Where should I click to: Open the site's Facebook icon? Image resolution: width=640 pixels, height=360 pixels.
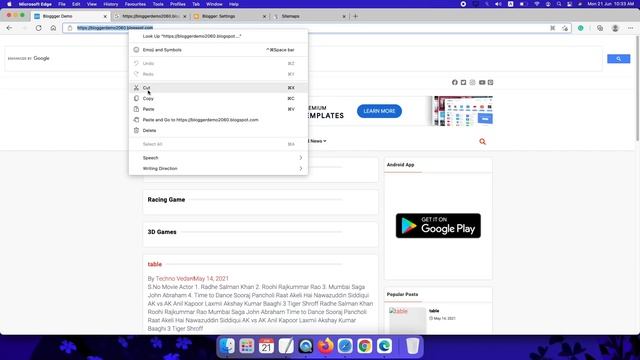tap(455, 82)
